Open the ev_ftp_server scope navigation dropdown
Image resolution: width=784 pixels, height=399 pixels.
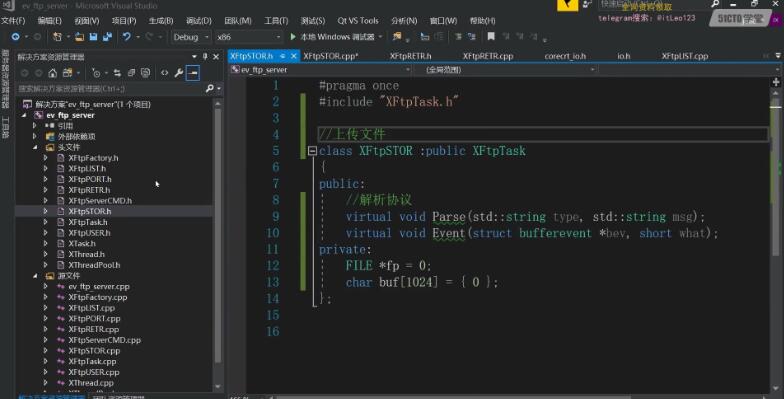point(320,70)
